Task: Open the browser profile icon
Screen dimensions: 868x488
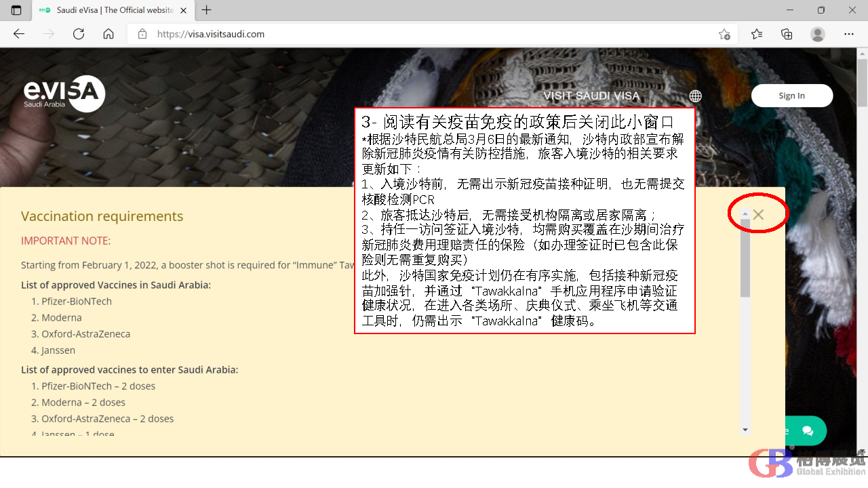Action: pyautogui.click(x=818, y=34)
